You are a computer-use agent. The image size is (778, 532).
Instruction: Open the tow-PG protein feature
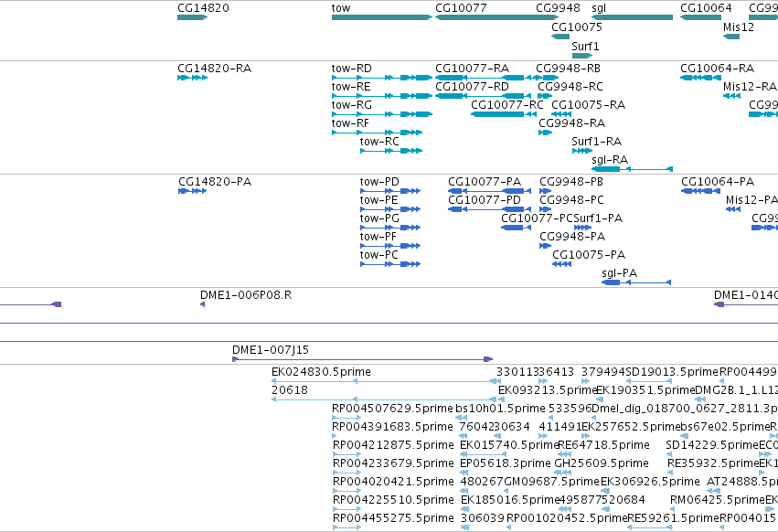tap(390, 228)
